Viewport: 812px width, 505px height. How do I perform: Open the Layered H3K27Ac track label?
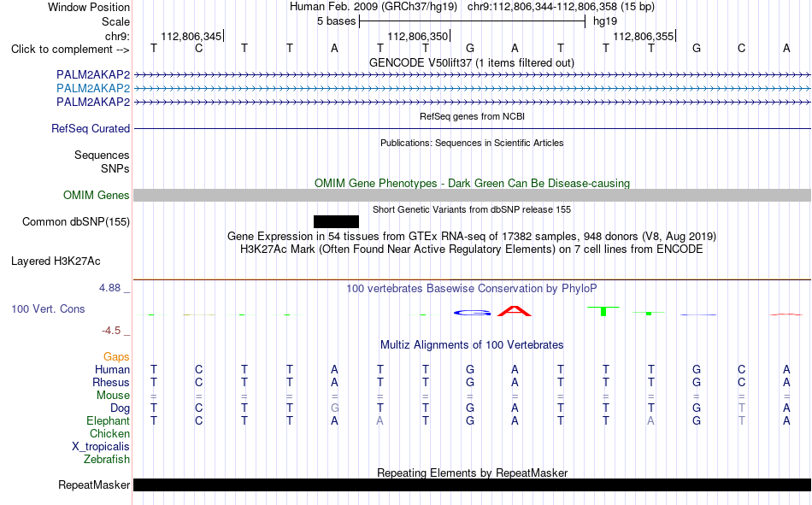[56, 261]
